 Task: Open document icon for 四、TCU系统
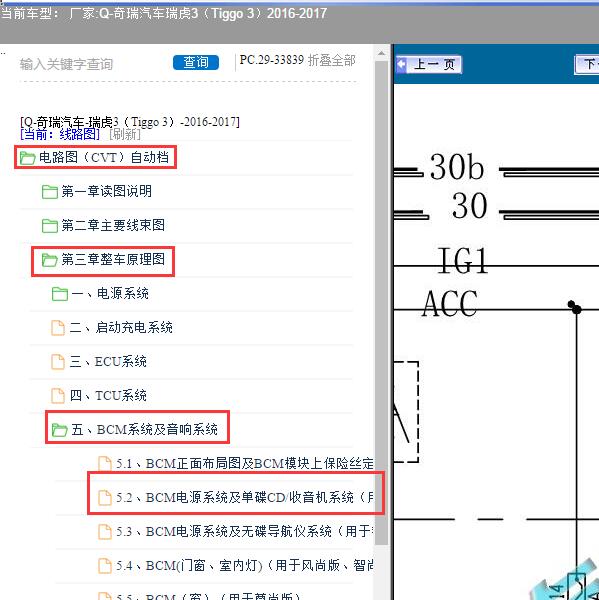tap(58, 395)
